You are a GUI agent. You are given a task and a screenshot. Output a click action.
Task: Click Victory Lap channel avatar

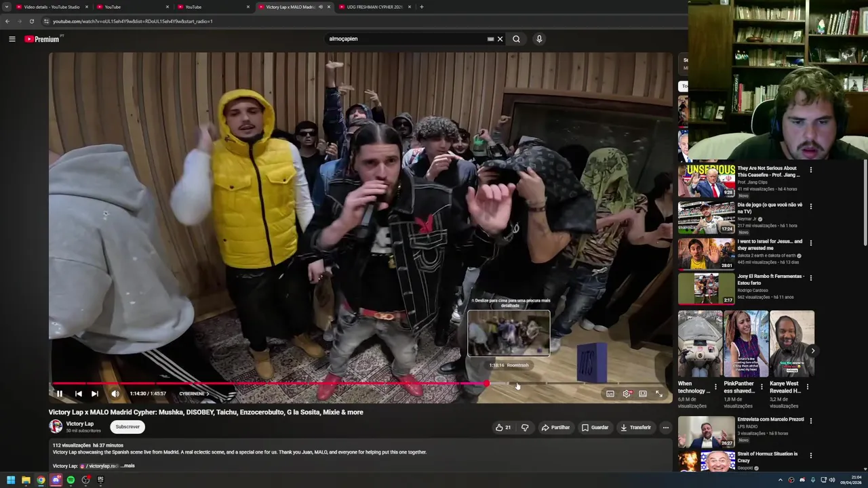[56, 426]
